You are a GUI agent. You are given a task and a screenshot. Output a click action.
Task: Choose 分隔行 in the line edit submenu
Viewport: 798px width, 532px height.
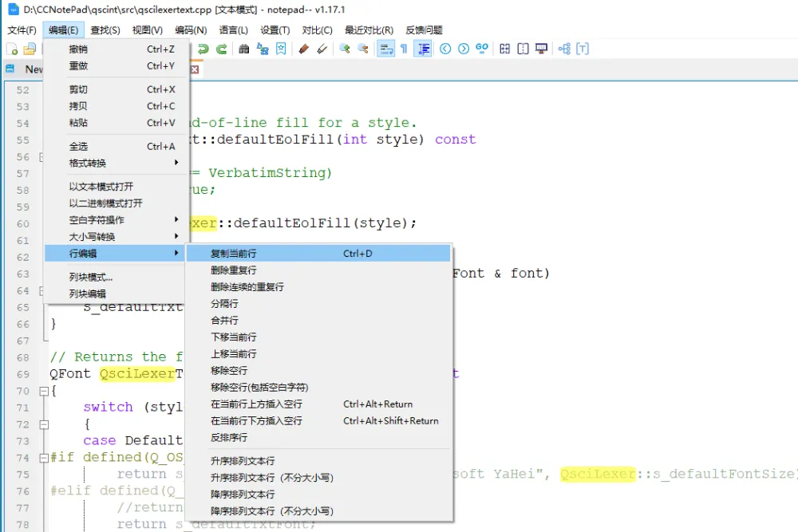[x=223, y=303]
